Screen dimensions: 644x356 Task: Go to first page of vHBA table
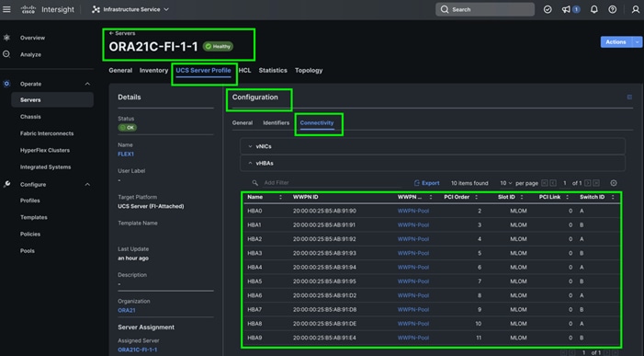click(545, 183)
